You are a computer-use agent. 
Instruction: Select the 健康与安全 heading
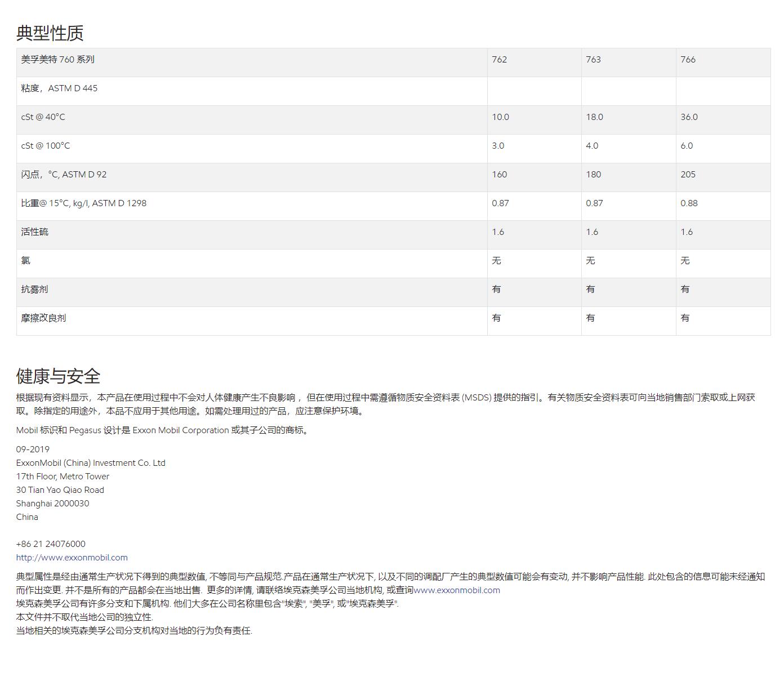(x=58, y=376)
